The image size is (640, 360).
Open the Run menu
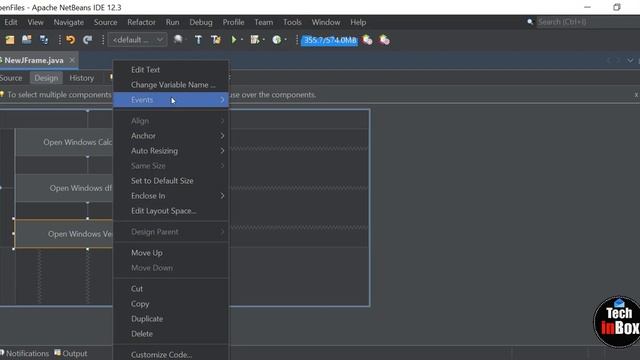click(x=172, y=22)
